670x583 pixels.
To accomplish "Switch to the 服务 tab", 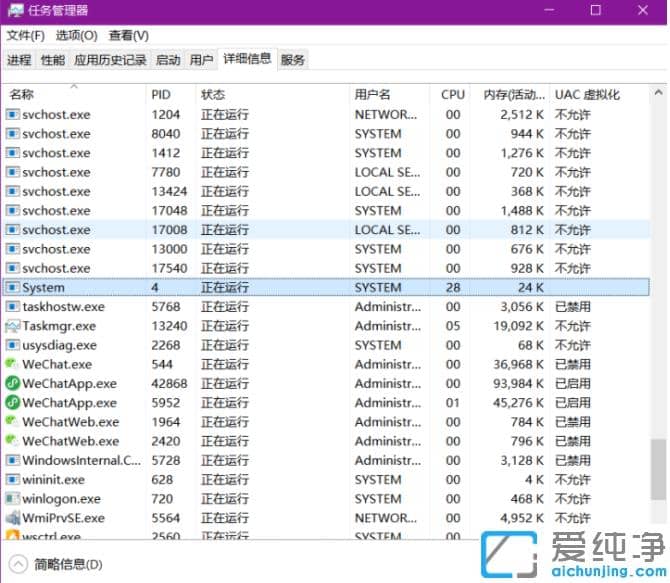I will click(293, 60).
